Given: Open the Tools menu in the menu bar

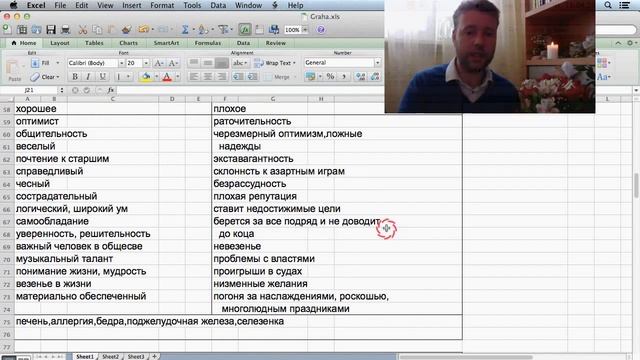Looking at the screenshot, I should point(192,5).
